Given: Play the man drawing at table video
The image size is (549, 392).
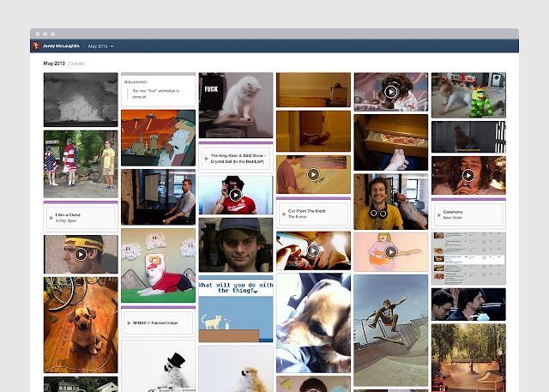Looking at the screenshot, I should tap(313, 174).
